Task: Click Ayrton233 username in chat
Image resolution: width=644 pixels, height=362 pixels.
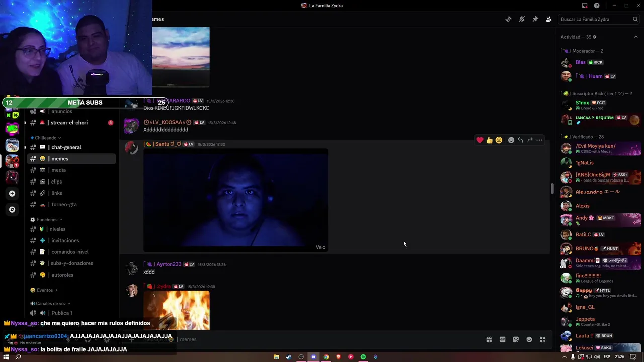Action: [162, 264]
